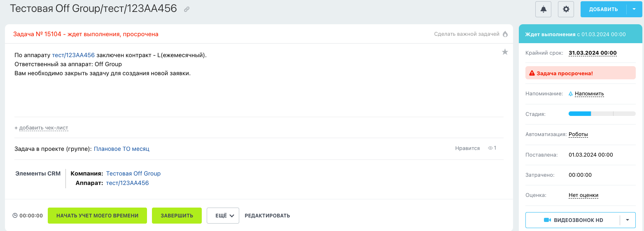The image size is (644, 231).
Task: Open Роботы automation link
Action: pyautogui.click(x=578, y=134)
